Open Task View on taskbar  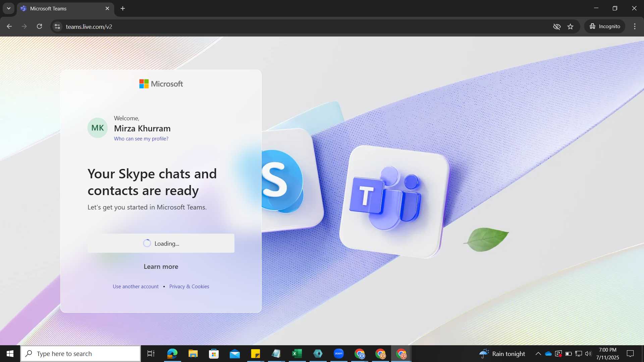point(151,354)
